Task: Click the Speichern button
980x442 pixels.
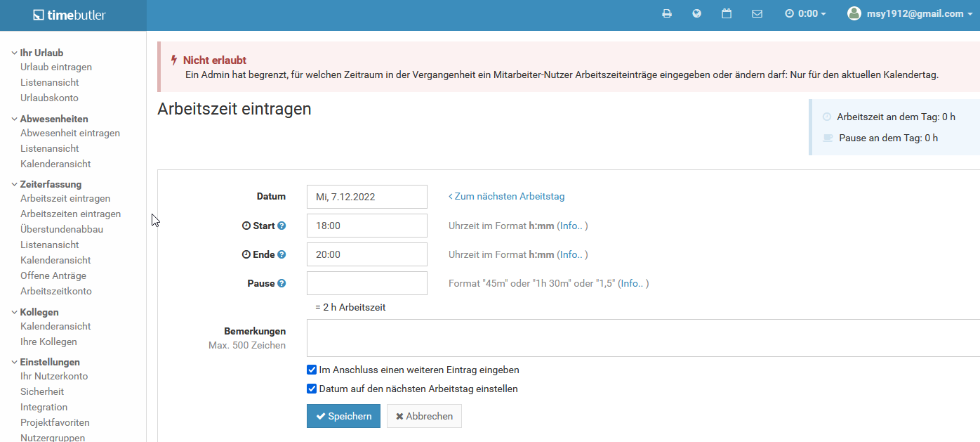Action: click(343, 416)
